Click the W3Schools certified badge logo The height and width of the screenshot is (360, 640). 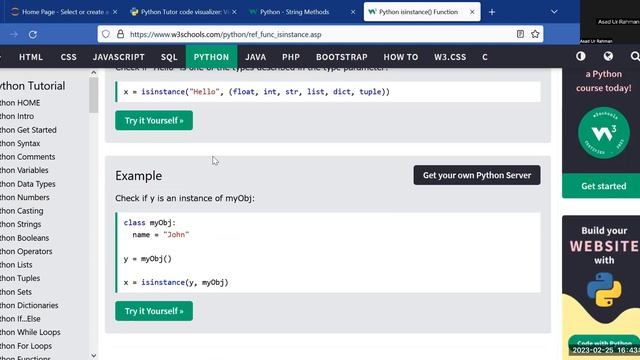[604, 133]
